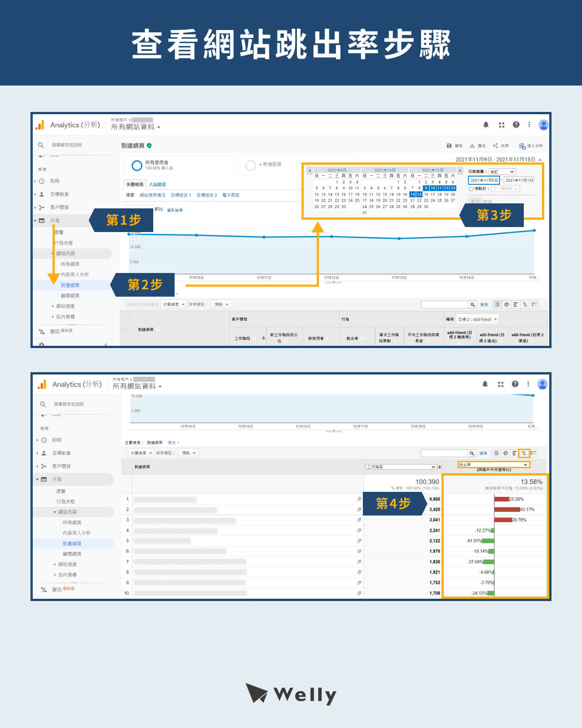Open 深入分析 insights icon

(522, 146)
